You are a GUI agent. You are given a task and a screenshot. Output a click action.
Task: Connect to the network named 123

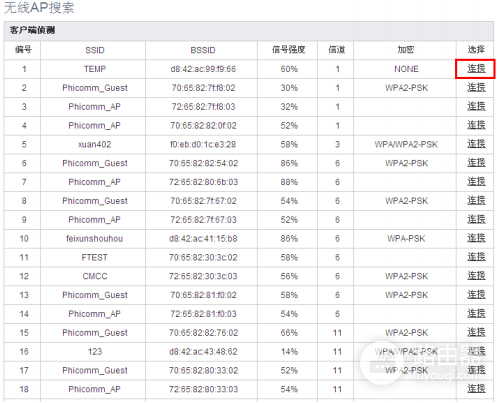tap(476, 351)
